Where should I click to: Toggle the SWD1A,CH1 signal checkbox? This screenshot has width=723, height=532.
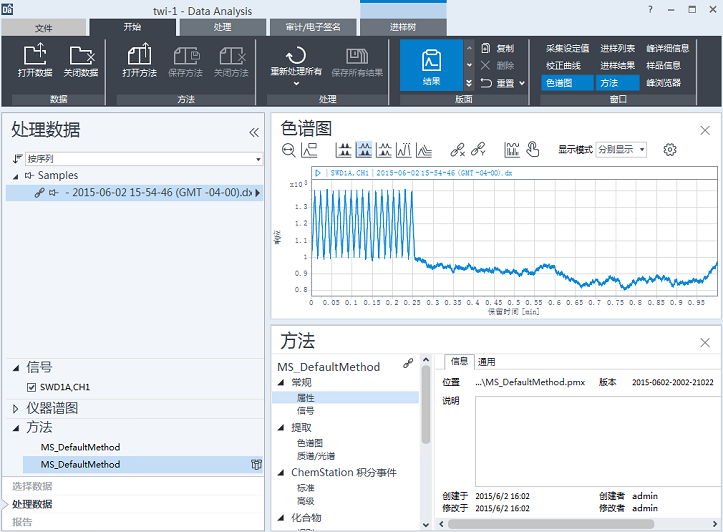coord(31,387)
